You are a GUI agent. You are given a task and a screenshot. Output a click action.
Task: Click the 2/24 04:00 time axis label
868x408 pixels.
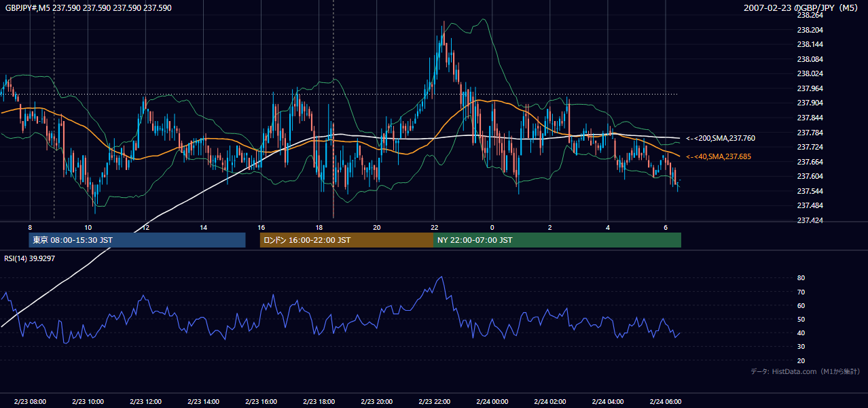tap(608, 402)
